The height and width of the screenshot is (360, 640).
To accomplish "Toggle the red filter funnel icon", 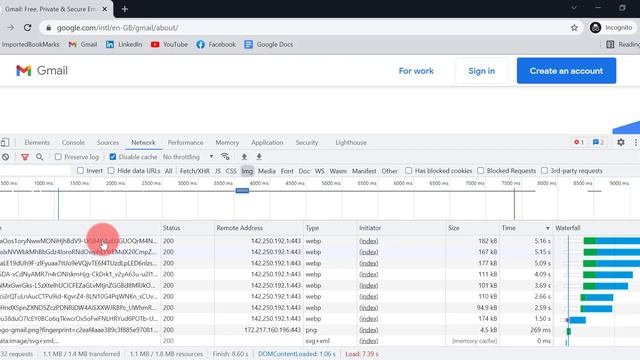I will 25,157.
